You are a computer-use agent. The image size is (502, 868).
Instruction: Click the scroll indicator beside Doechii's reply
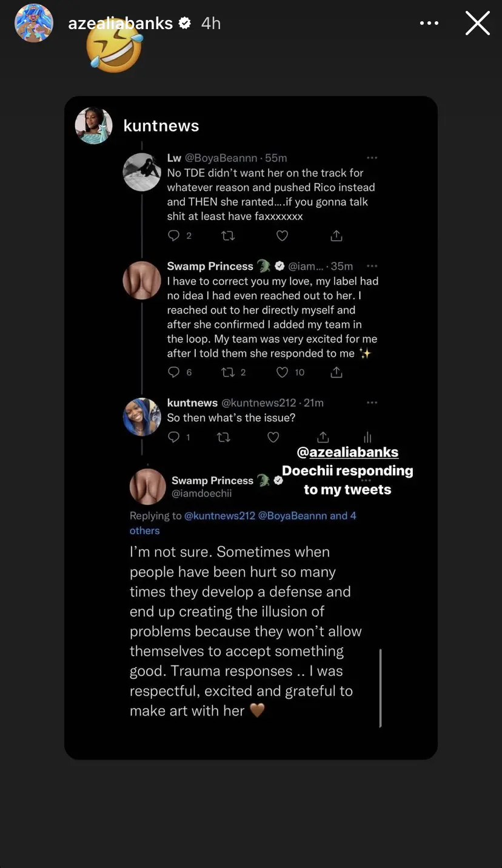click(380, 687)
